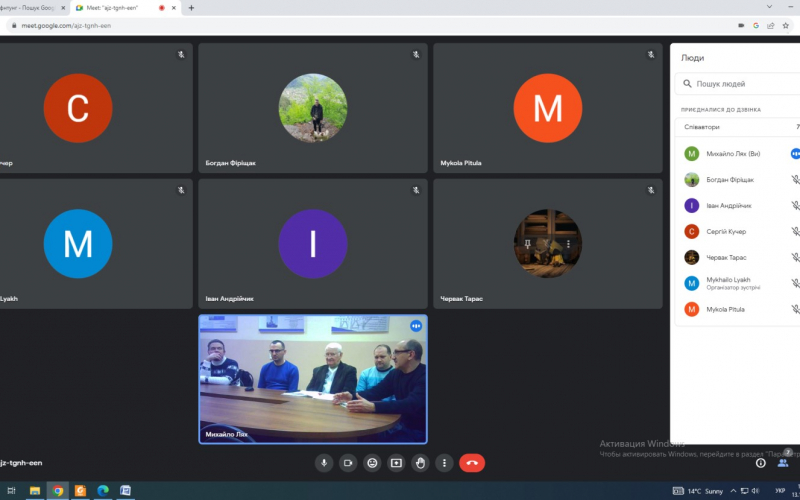This screenshot has height=500, width=800.
Task: Leave the call with the red hang-up button
Action: (472, 463)
